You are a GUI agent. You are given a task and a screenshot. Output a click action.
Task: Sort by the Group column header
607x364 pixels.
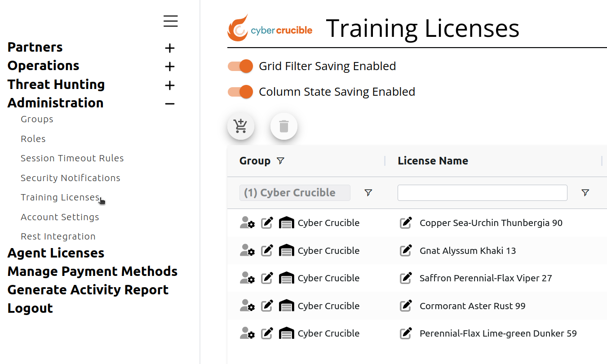click(x=255, y=161)
